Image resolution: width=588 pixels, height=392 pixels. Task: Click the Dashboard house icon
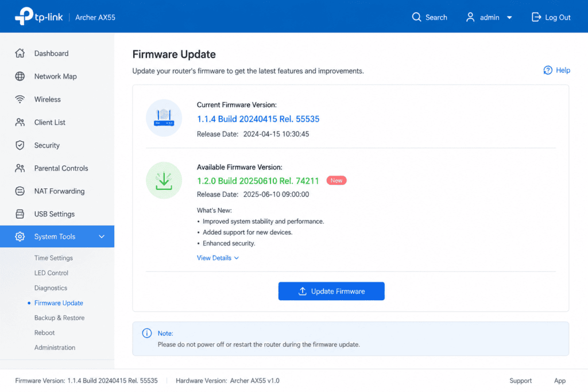click(20, 53)
